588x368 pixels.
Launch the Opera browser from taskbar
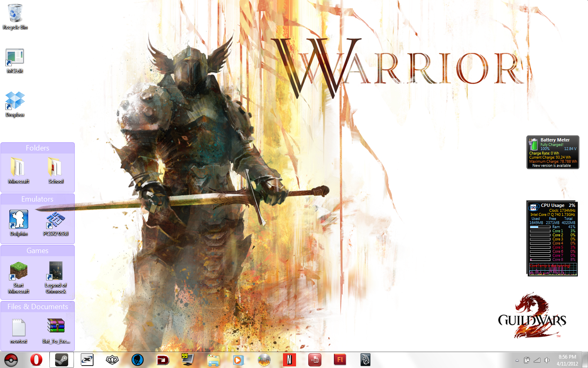click(x=36, y=360)
